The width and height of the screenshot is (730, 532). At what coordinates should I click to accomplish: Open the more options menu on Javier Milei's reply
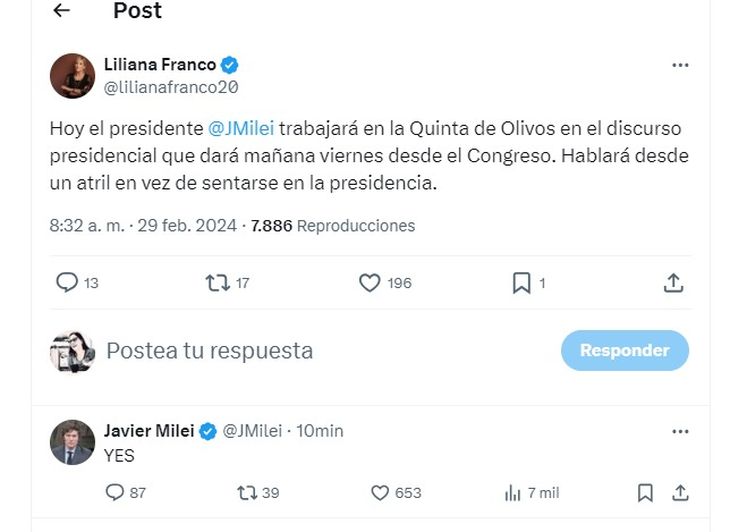click(680, 431)
